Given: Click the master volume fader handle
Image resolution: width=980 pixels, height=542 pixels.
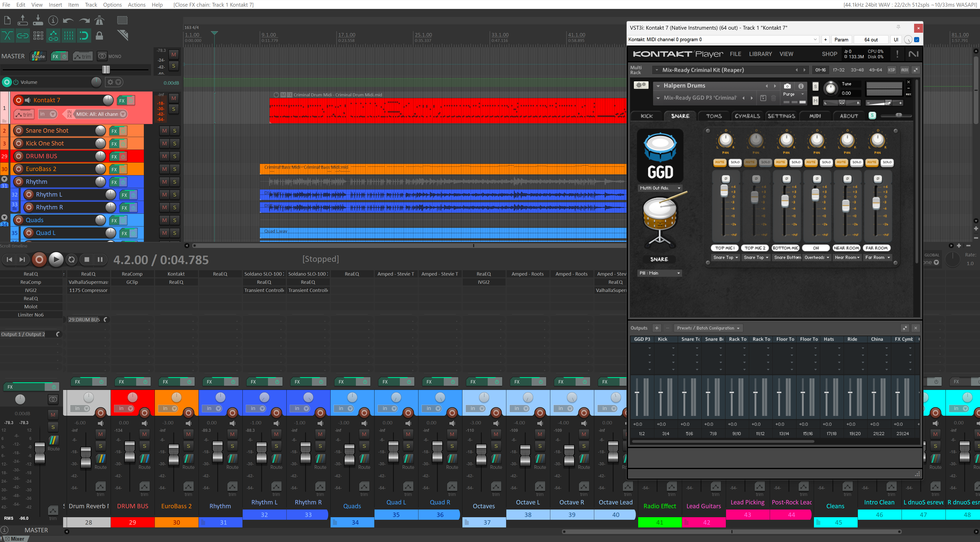Looking at the screenshot, I should [x=106, y=69].
